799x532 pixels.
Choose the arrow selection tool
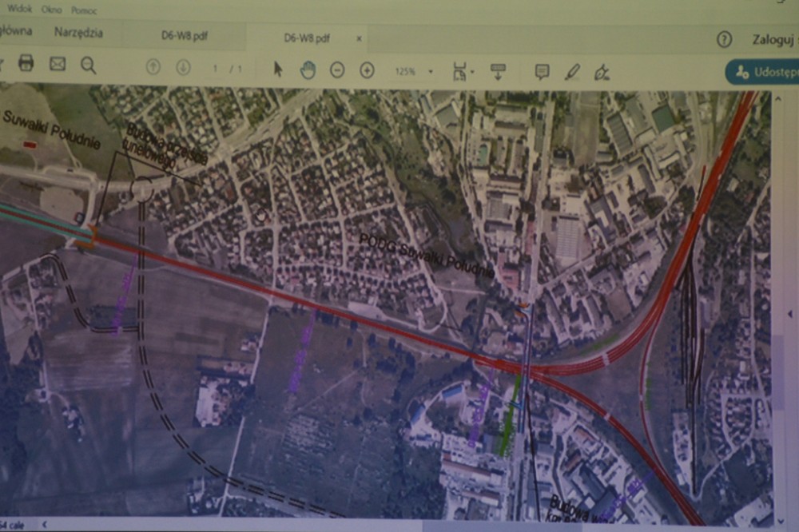278,69
